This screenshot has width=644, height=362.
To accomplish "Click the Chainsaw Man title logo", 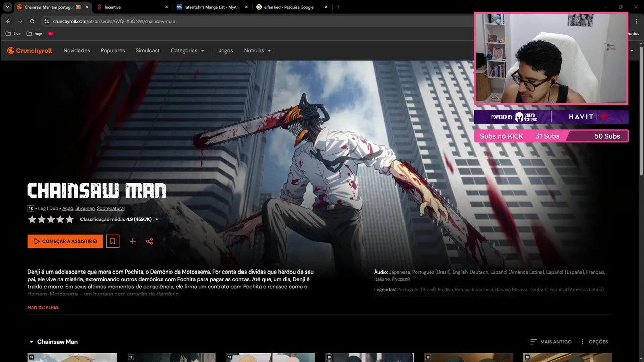I will click(97, 191).
